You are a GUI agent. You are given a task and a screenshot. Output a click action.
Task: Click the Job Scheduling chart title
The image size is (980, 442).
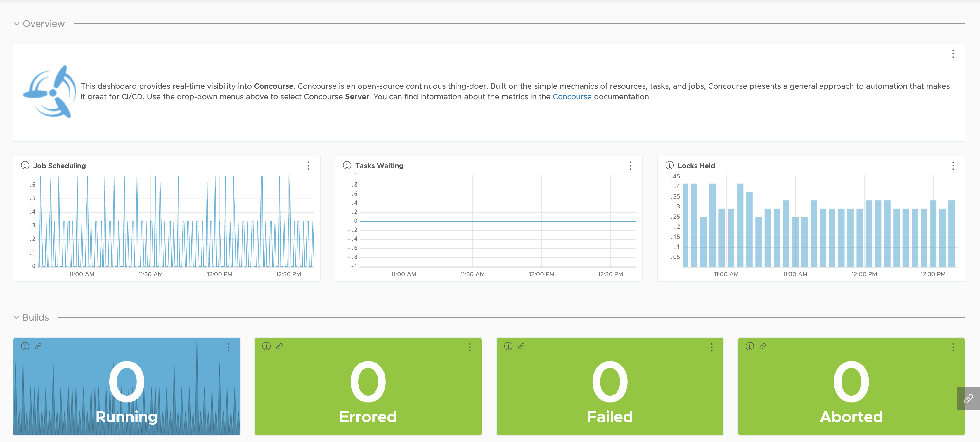tap(59, 166)
